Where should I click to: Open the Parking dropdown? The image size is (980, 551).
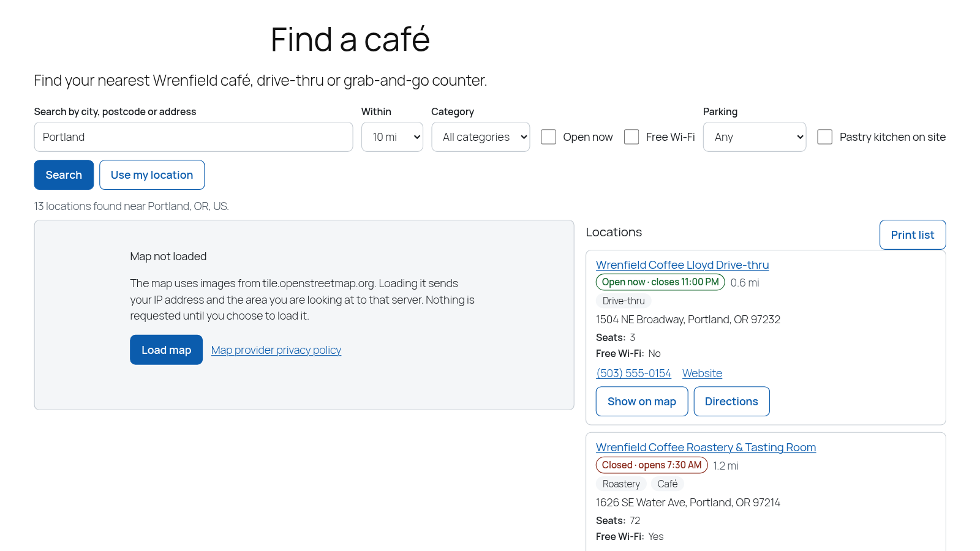point(755,137)
